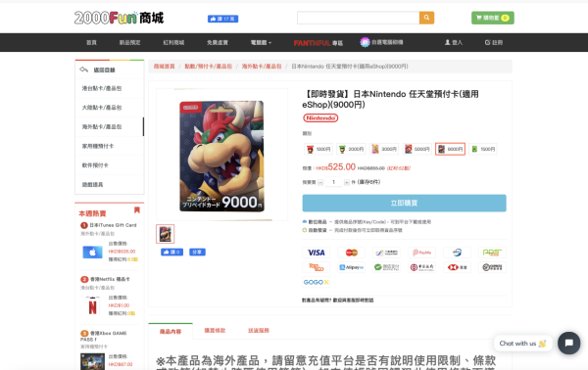Click the 點數/預付卡/產品包 breadcrumb link
This screenshot has width=588, height=370.
coord(208,67)
